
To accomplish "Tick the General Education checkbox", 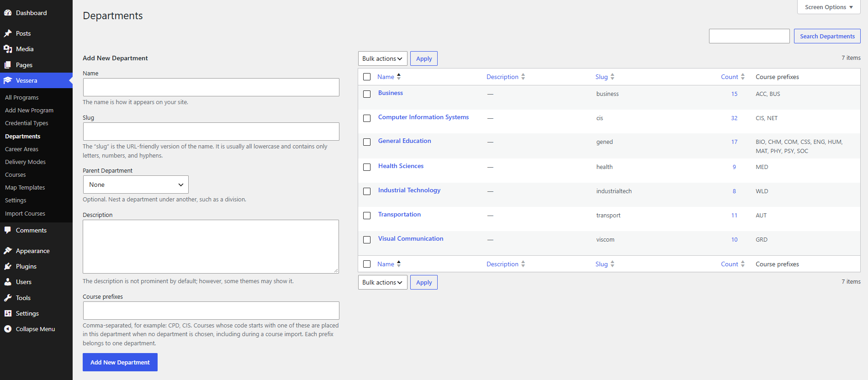I will pos(367,142).
